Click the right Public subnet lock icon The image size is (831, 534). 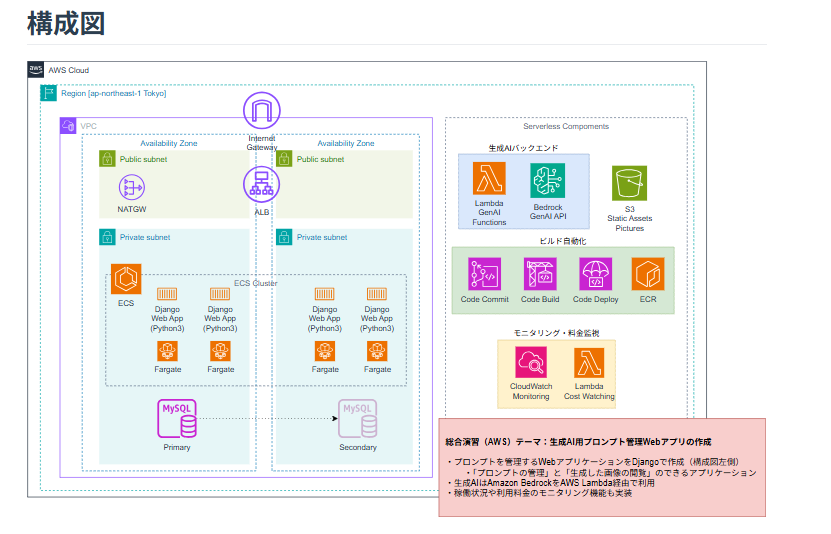pyautogui.click(x=284, y=158)
